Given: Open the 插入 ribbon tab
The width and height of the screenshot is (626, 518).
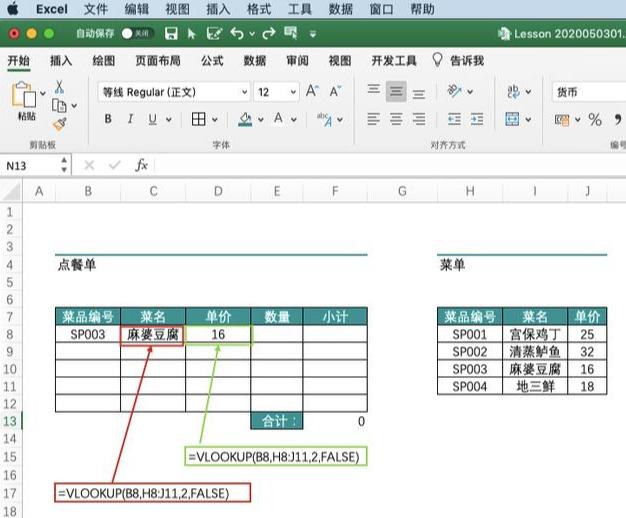Looking at the screenshot, I should 61,61.
